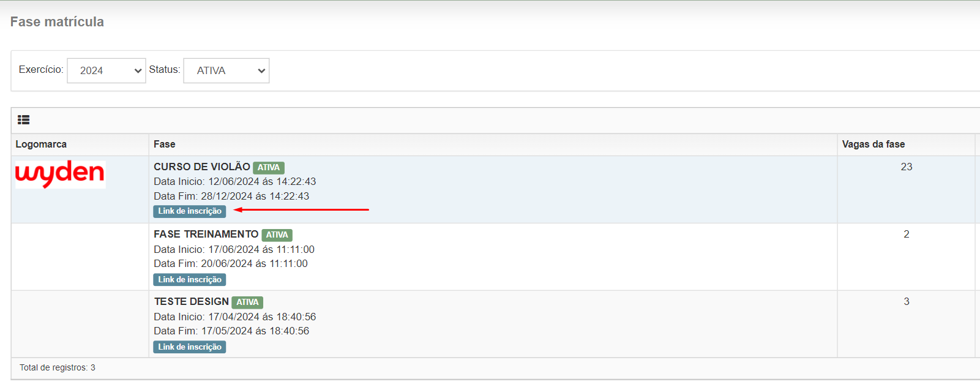Select the TESTE DESIGN phase title
Viewport: 980px width, 387px height.
[x=192, y=301]
